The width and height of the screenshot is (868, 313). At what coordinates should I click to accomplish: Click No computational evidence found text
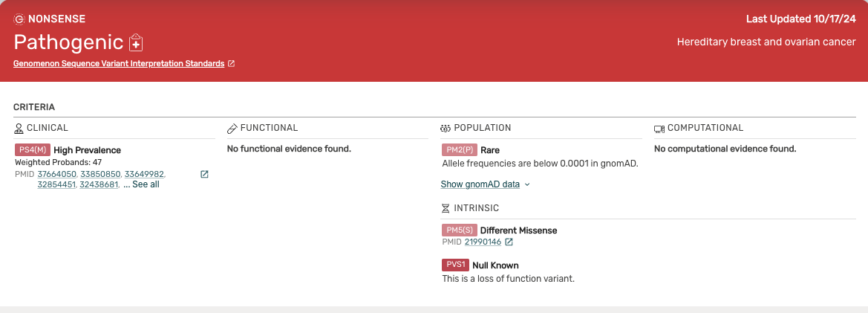pos(725,149)
